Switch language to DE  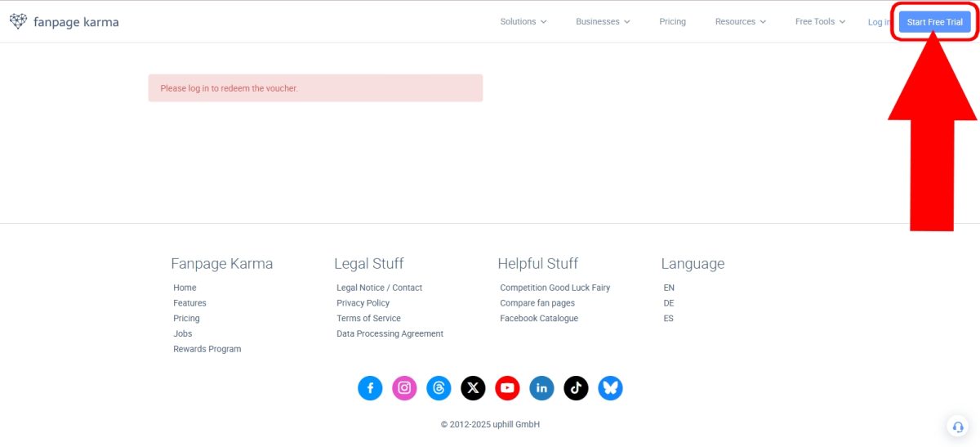[669, 303]
